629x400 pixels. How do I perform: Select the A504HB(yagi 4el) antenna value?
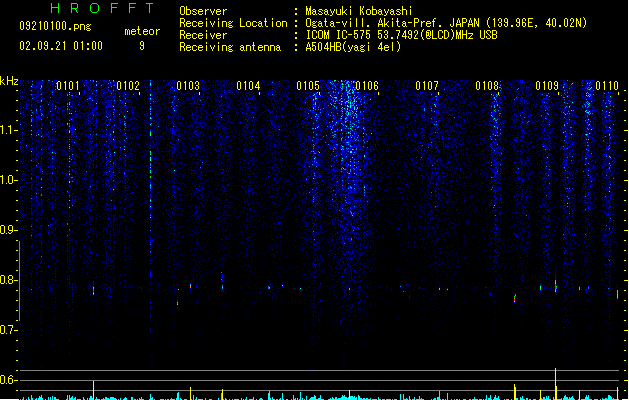(x=353, y=47)
